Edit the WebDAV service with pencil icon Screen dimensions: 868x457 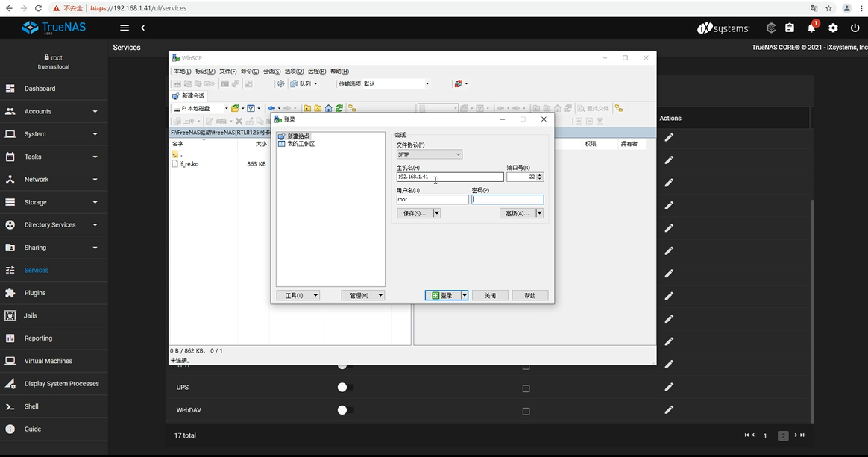pyautogui.click(x=669, y=410)
